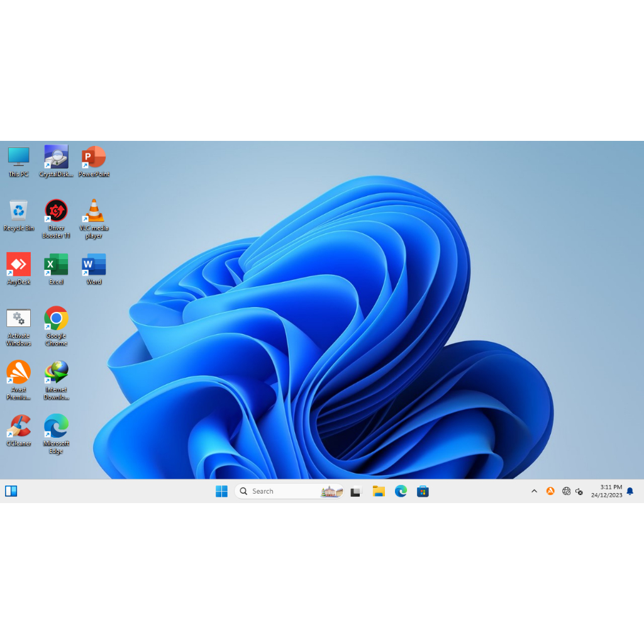Click the CCleaner desktop shortcut

tap(18, 426)
